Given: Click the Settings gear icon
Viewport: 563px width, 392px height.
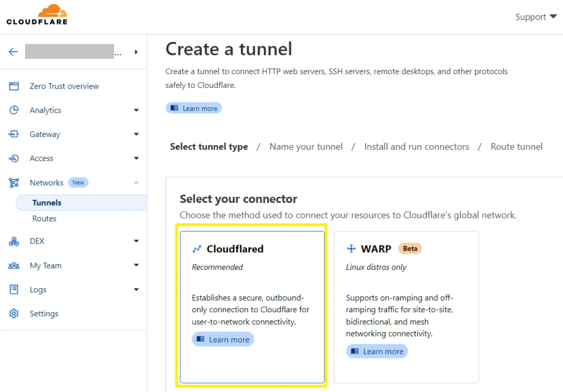Looking at the screenshot, I should click(14, 313).
